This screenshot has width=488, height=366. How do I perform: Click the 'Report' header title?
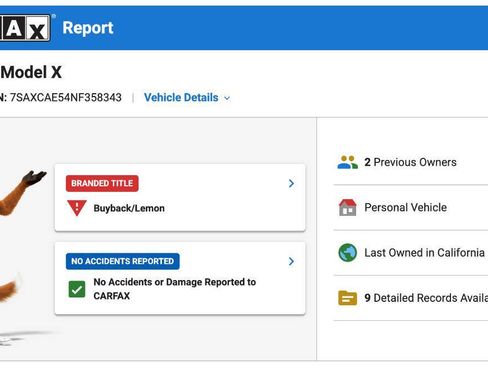click(x=88, y=28)
